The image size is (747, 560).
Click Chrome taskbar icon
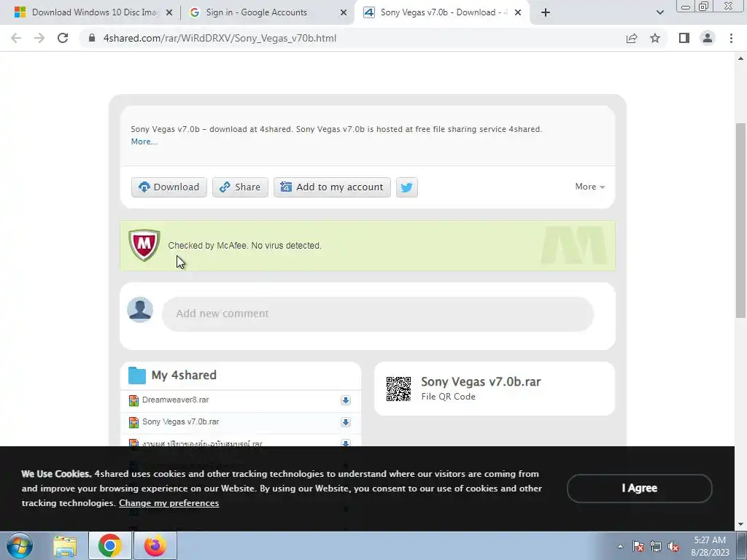click(x=110, y=545)
